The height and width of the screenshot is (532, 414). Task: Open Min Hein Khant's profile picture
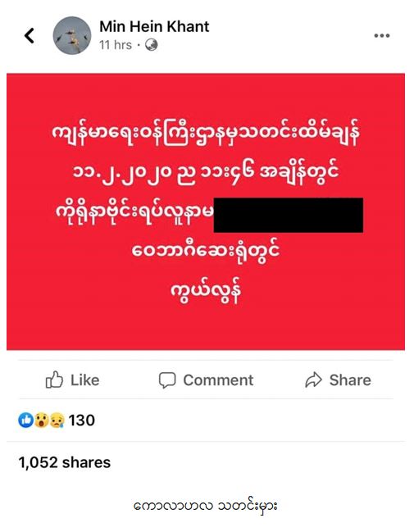tap(72, 35)
